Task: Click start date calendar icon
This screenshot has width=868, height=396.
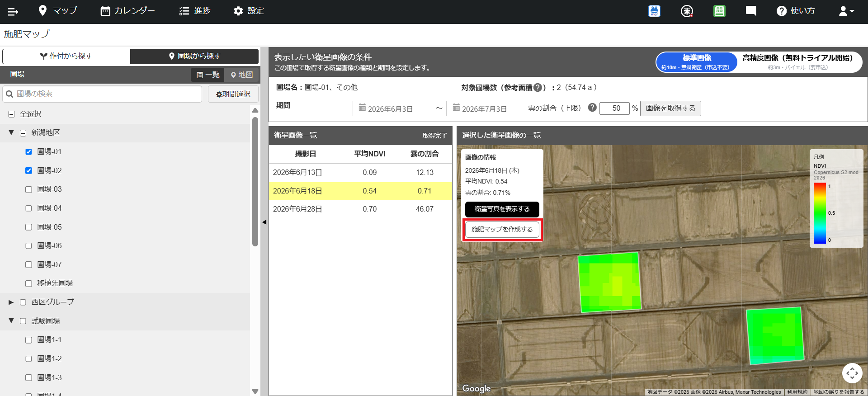Action: [362, 108]
